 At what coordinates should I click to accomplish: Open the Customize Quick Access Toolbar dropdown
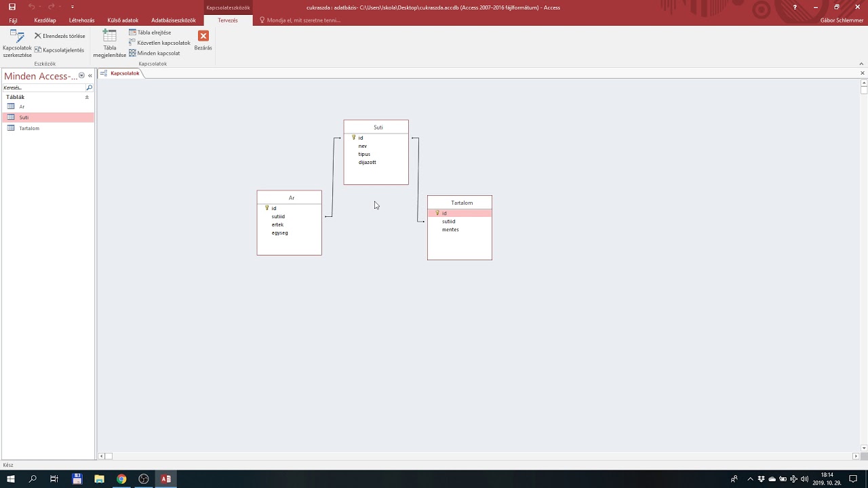point(73,7)
